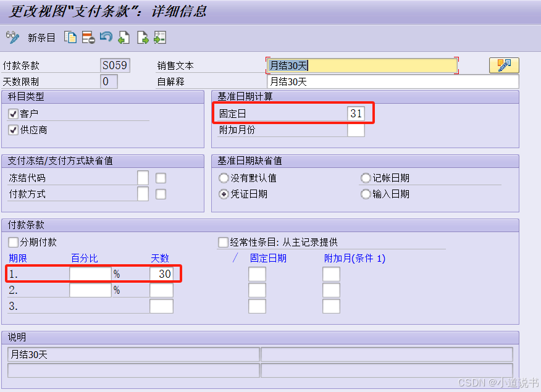Click the 付款条款 field showing S059

(x=115, y=65)
